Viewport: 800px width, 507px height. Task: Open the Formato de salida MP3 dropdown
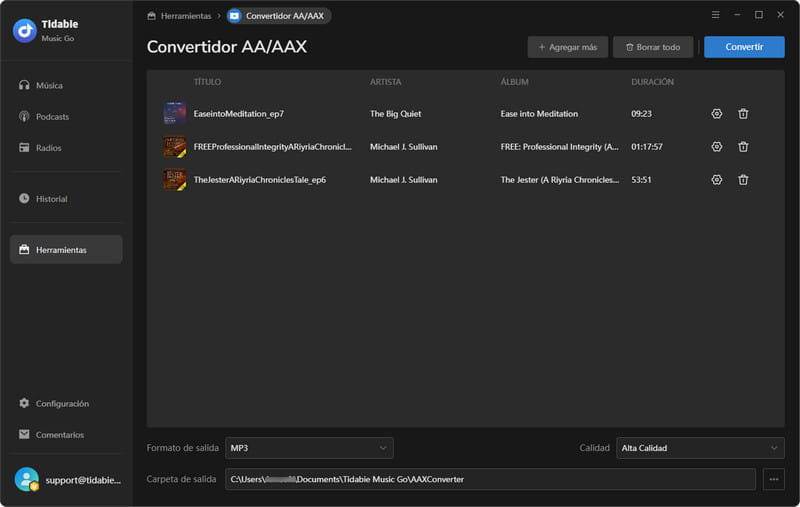pyautogui.click(x=309, y=448)
